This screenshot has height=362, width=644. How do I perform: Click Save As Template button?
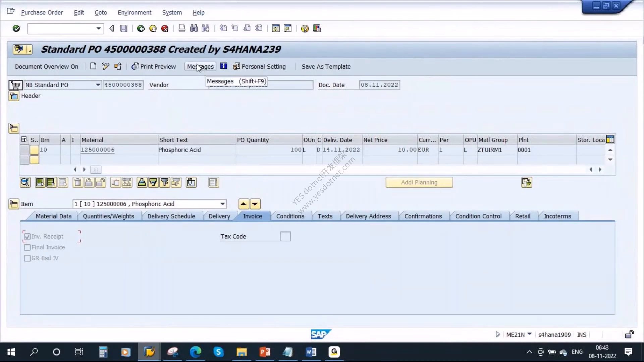click(x=326, y=66)
